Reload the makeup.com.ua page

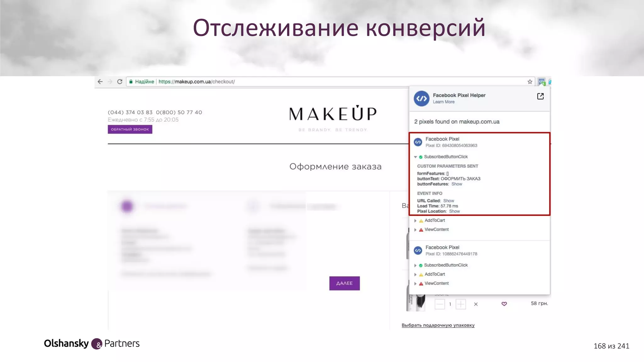(x=120, y=82)
